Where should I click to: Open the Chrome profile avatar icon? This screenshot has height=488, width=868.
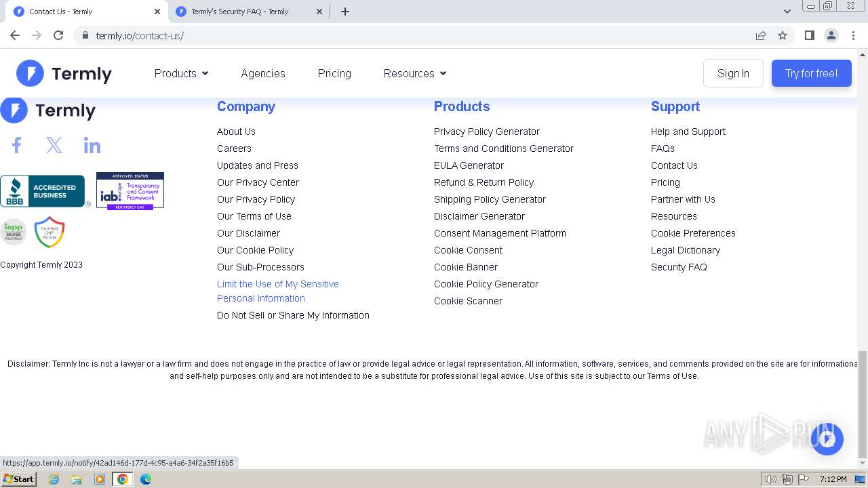click(831, 35)
